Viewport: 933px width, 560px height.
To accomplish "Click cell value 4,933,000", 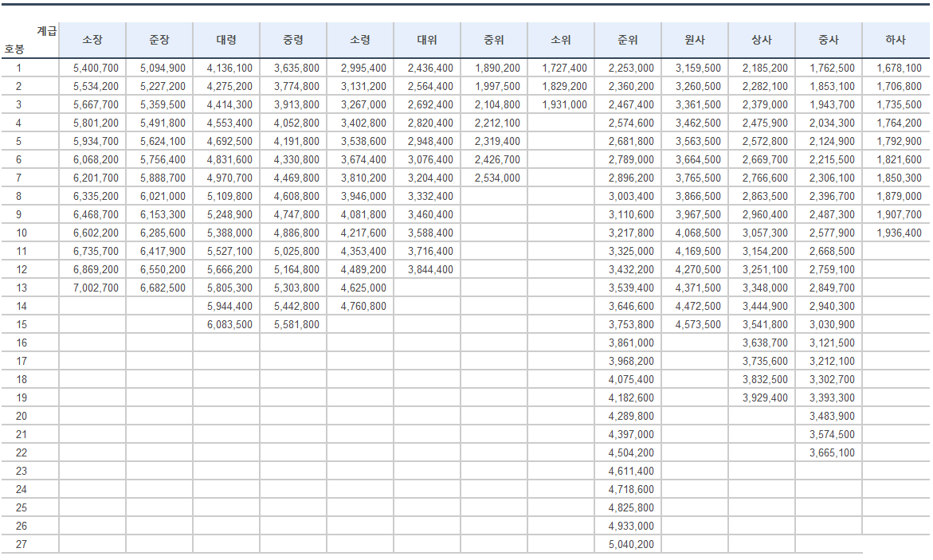I will point(631,526).
